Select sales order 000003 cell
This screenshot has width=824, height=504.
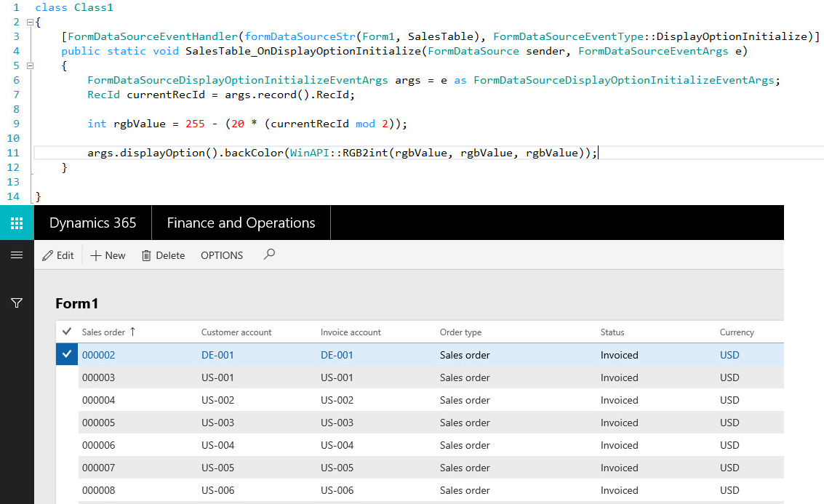pos(98,377)
